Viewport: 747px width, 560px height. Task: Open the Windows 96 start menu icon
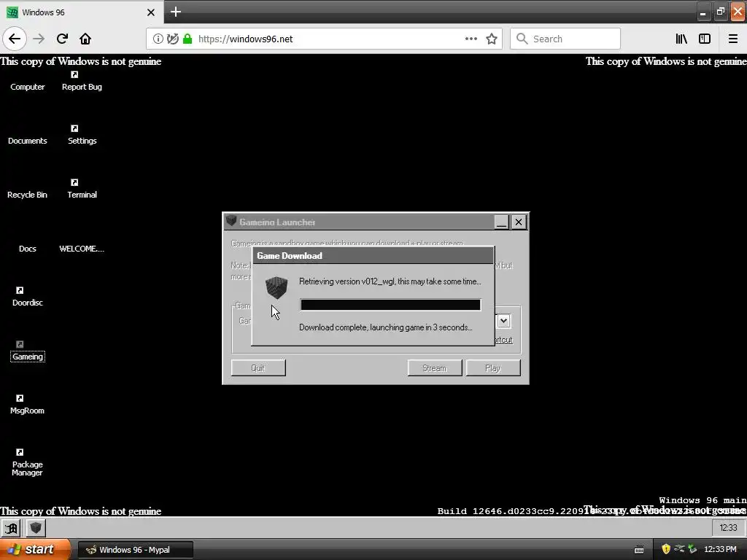10,528
